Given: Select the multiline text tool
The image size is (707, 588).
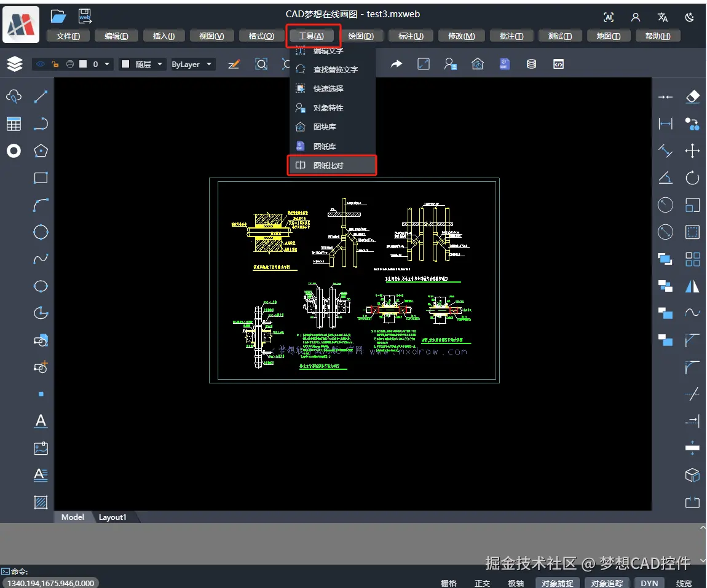Looking at the screenshot, I should click(x=41, y=475).
